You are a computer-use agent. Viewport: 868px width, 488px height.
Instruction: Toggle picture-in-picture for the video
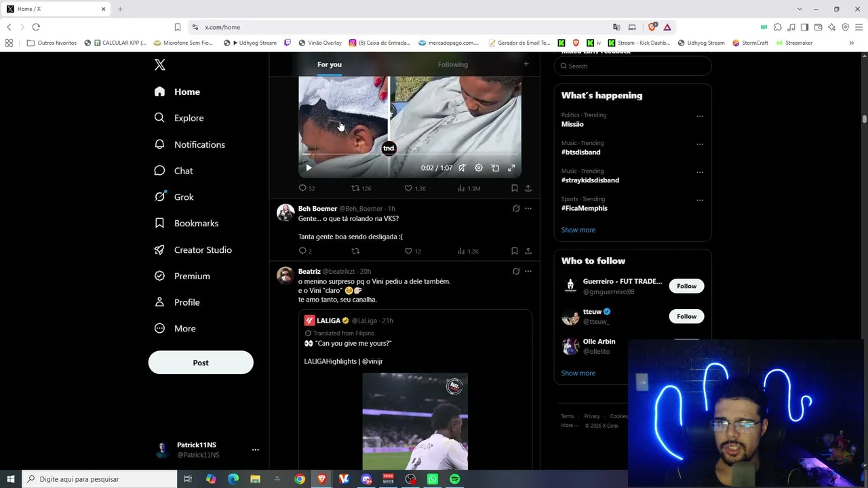tap(495, 167)
